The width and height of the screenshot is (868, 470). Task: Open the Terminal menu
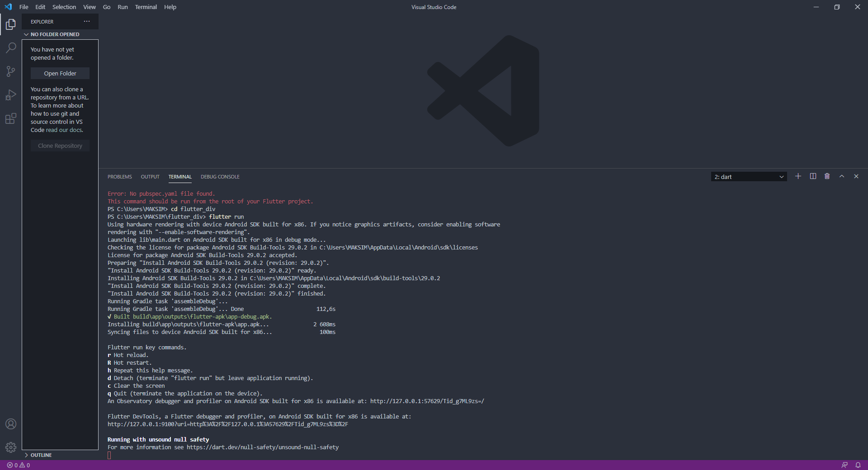146,7
